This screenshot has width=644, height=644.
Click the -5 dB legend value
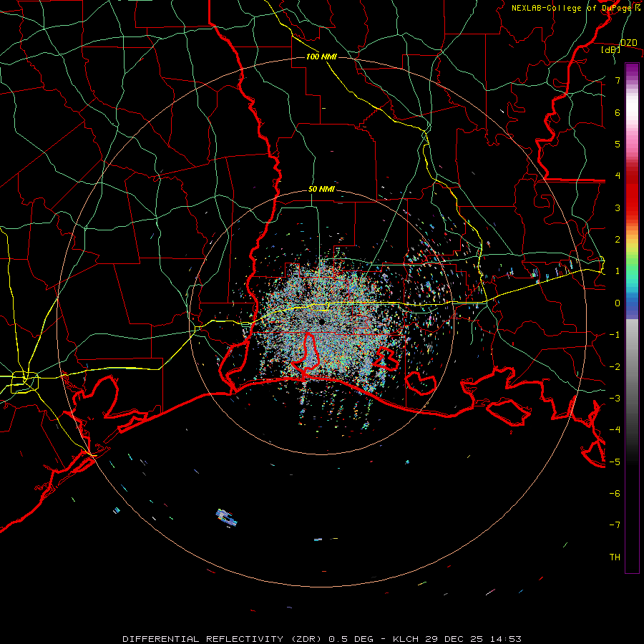click(615, 462)
